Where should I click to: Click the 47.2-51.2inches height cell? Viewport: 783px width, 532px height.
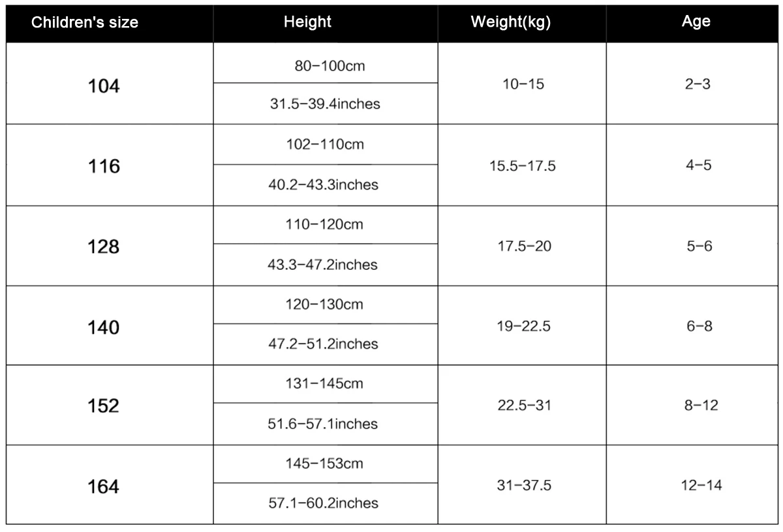[x=324, y=344]
